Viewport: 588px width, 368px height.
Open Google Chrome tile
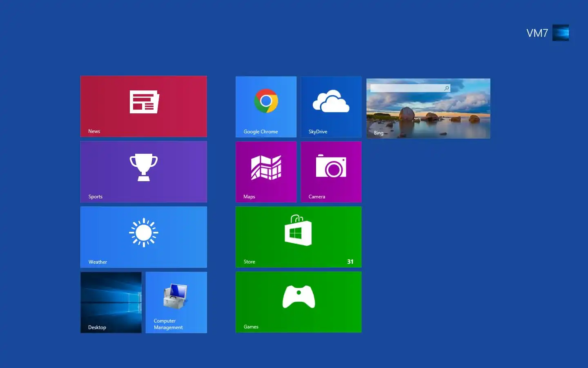[266, 107]
